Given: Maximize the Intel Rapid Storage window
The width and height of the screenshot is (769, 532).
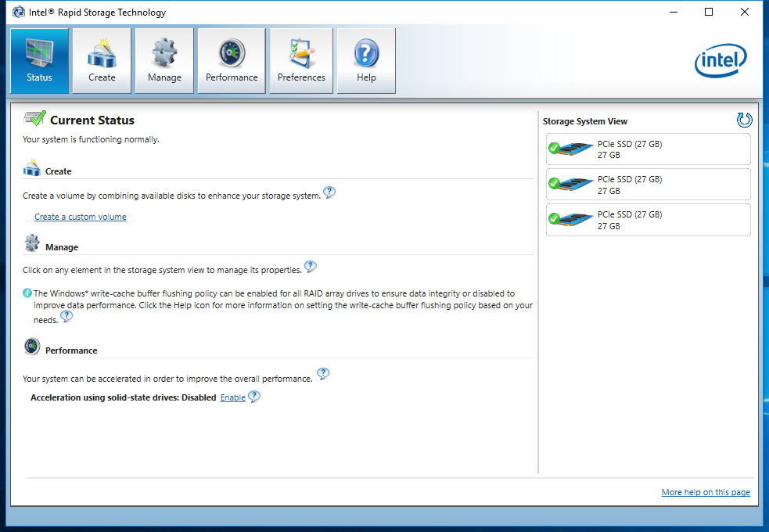Looking at the screenshot, I should pyautogui.click(x=709, y=12).
